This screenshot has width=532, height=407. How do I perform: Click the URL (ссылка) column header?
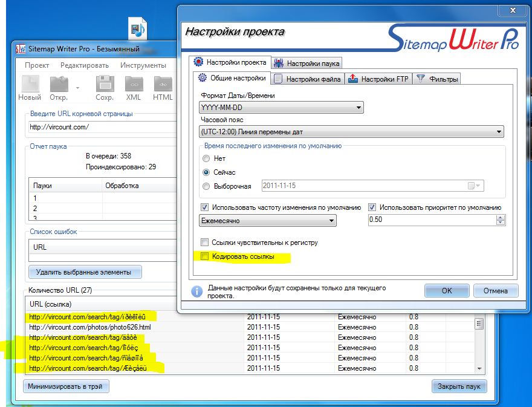101,304
